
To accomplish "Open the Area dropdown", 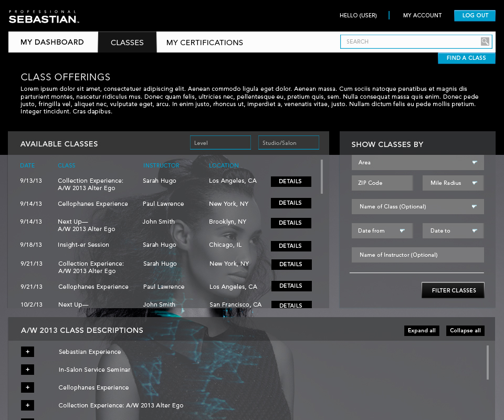I will point(417,163).
